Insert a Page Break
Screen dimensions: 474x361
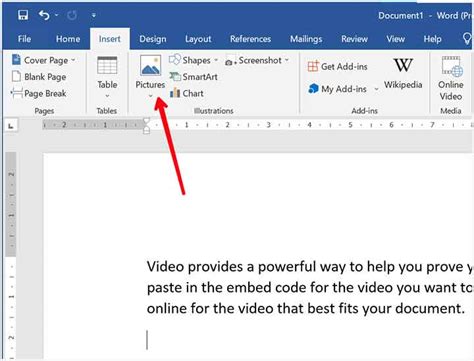(38, 93)
